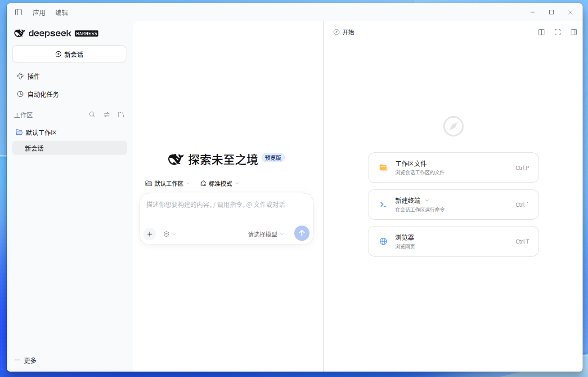Expand the 默认工作区 workspace dropdown
This screenshot has height=377, width=588.
(x=167, y=183)
